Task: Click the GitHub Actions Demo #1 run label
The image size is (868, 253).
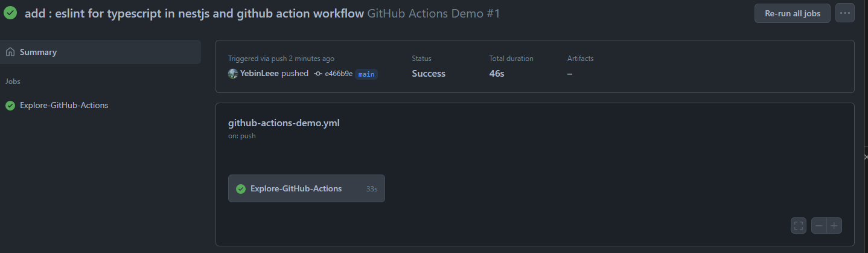Action: click(433, 13)
